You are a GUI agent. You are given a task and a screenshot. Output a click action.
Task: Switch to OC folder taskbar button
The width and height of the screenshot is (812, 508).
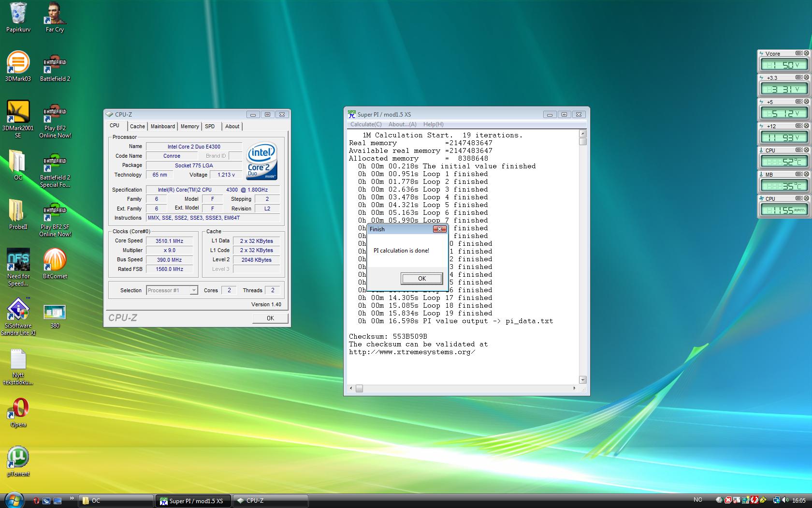coord(116,501)
